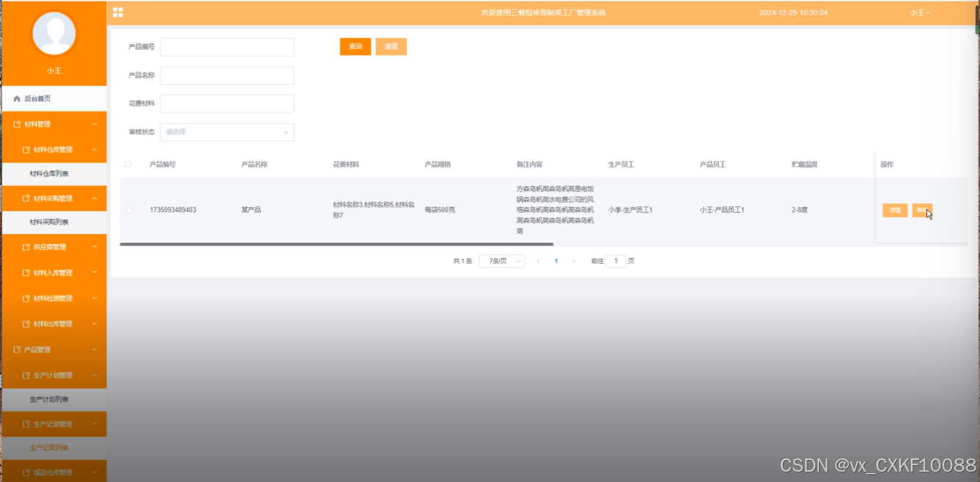This screenshot has height=482, width=980.
Task: Click the icon beside 材料仓库管理
Action: coord(26,150)
